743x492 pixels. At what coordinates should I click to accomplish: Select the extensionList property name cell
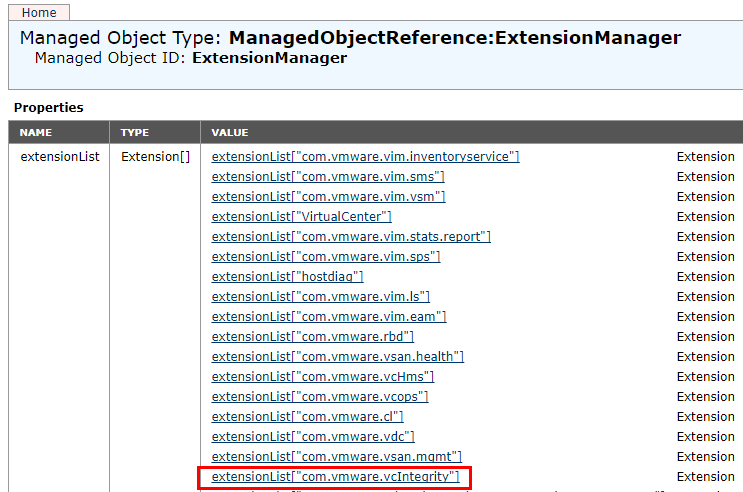pos(60,156)
